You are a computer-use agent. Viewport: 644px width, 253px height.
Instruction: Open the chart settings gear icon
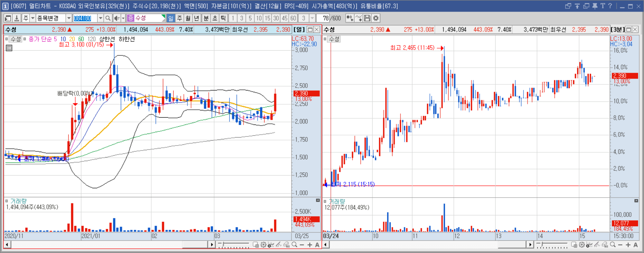(x=376, y=18)
